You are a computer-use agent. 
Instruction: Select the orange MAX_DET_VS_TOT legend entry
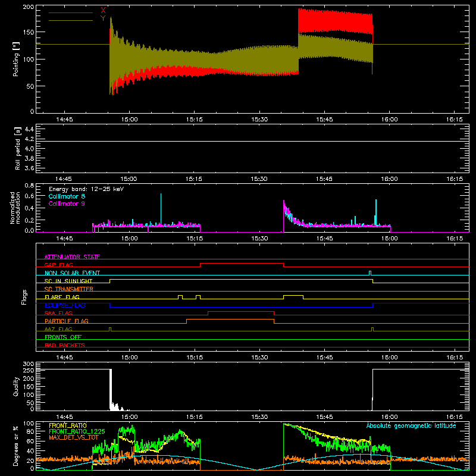(x=74, y=437)
